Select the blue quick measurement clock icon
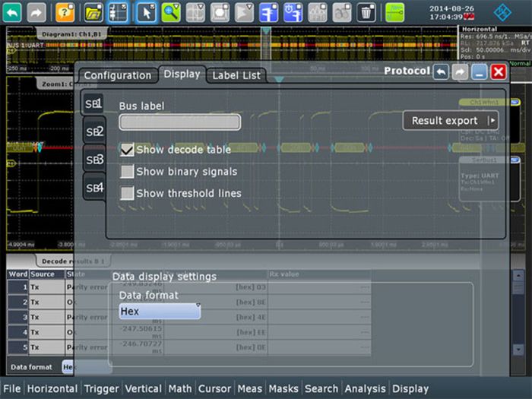This screenshot has width=532, height=399. pos(293,13)
